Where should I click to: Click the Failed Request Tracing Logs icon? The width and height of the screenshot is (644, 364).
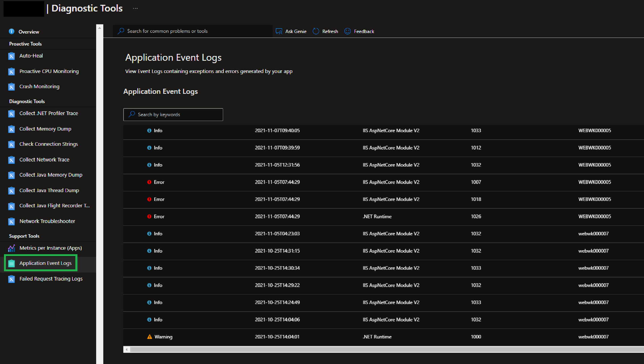pyautogui.click(x=11, y=279)
